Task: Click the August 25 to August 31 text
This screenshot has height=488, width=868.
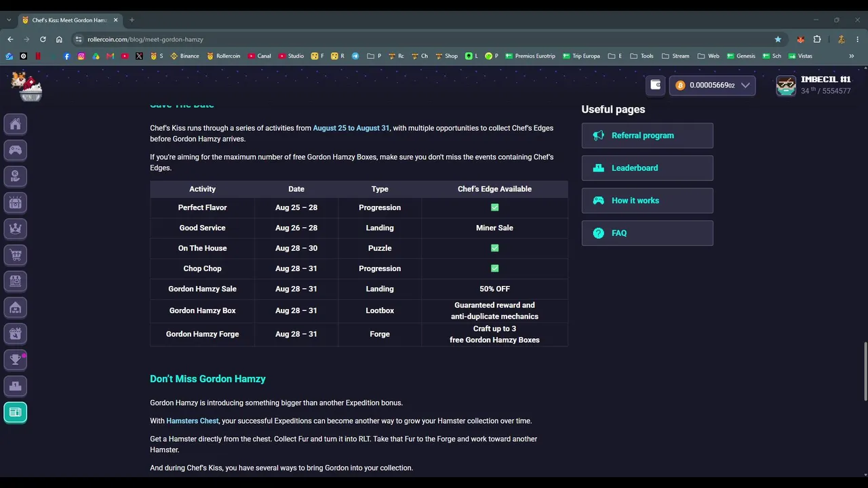Action: pos(351,128)
